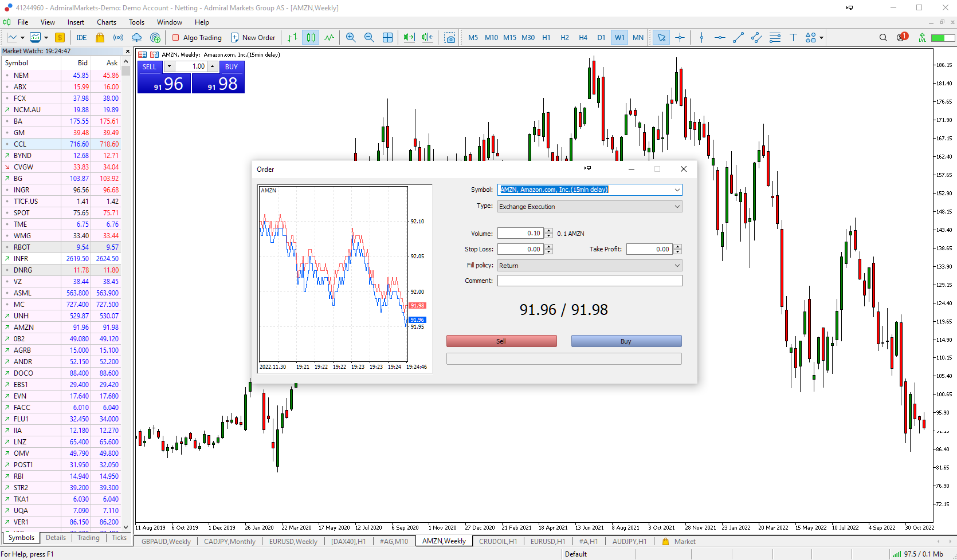Increase the Volume value with spinner
This screenshot has height=560, width=957.
(x=549, y=231)
